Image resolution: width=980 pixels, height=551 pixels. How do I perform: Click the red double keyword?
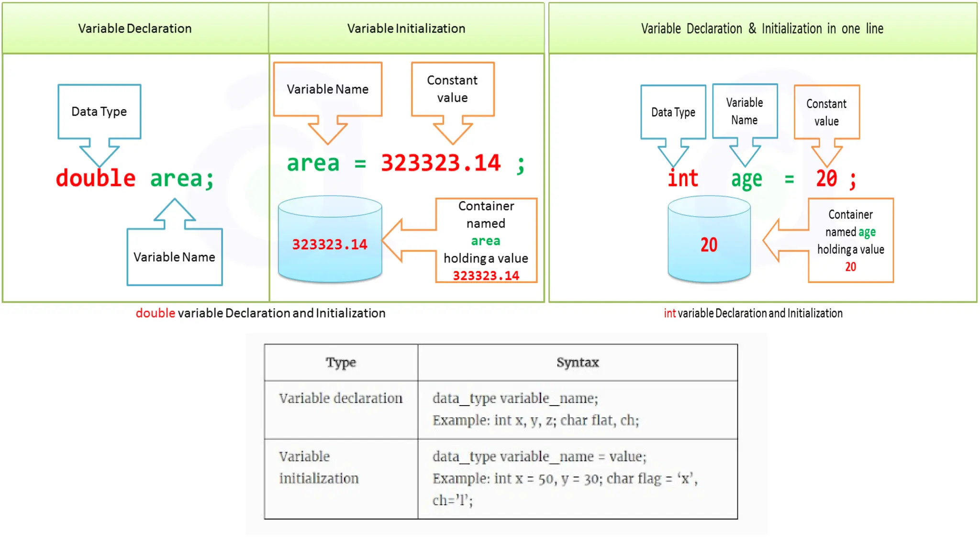click(x=96, y=178)
